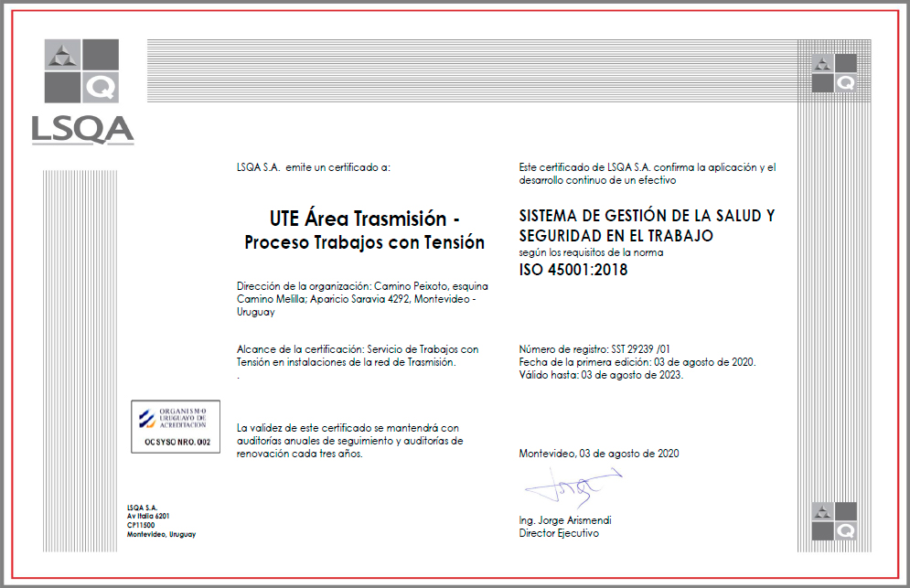Click 'OCSYSO NRO. 002' accreditation number
Screen dimensions: 910x588
coord(177,443)
